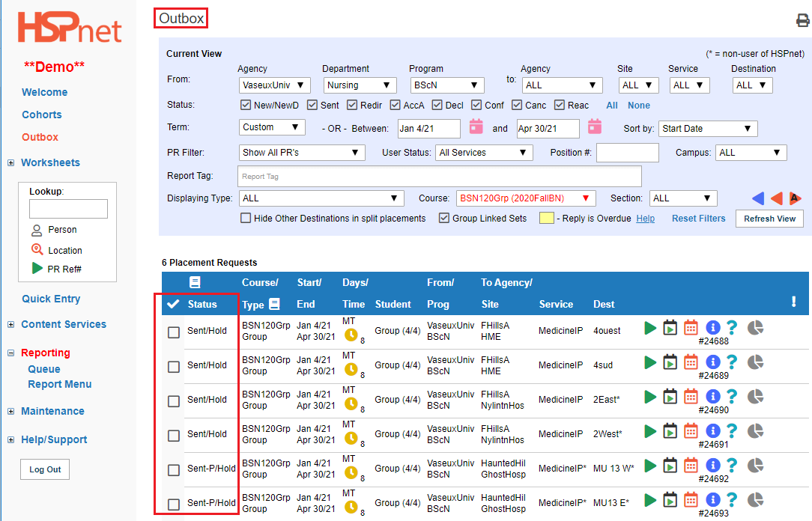Click question mark icon for request #24690
Image resolution: width=812 pixels, height=521 pixels.
(731, 397)
